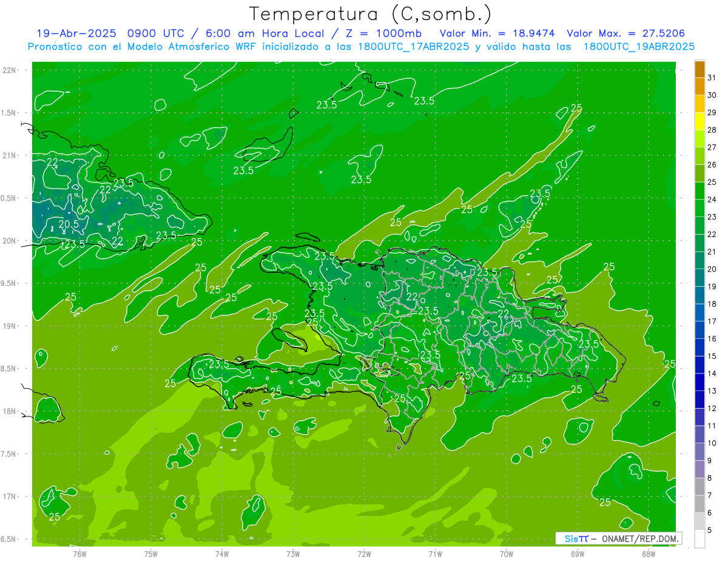The height and width of the screenshot is (562, 728).
Task: Click the yellow band on temperature color scale
Action: pyautogui.click(x=699, y=121)
